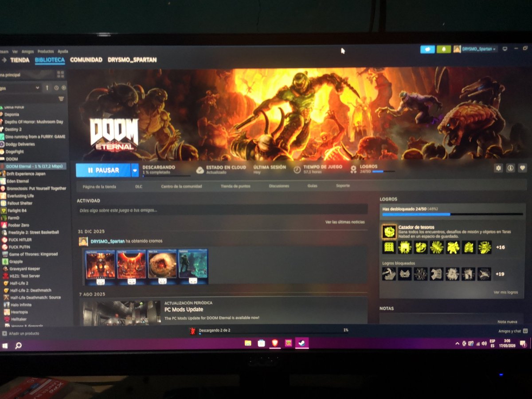
Task: Show the +19 more locked achievements
Action: [501, 274]
